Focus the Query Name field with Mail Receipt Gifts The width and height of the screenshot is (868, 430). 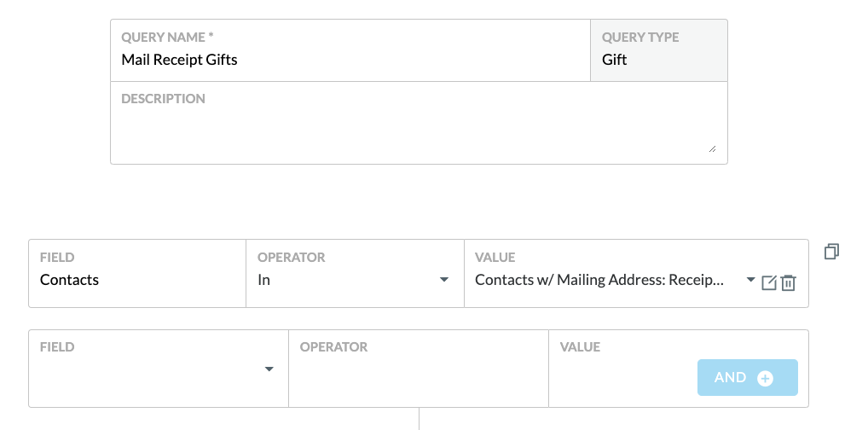point(350,50)
